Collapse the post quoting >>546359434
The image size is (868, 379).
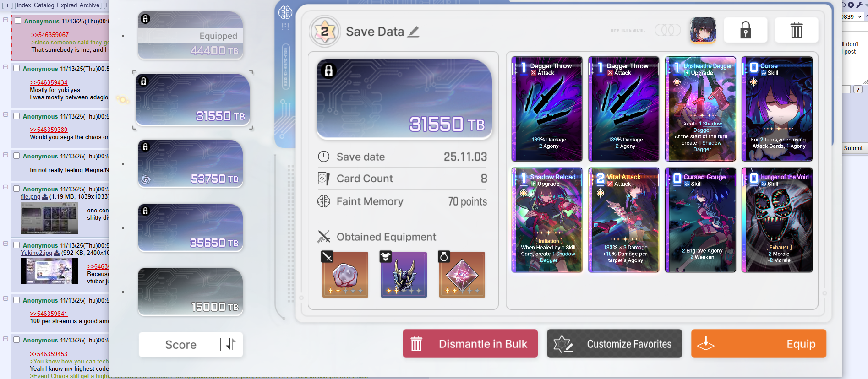pos(5,67)
